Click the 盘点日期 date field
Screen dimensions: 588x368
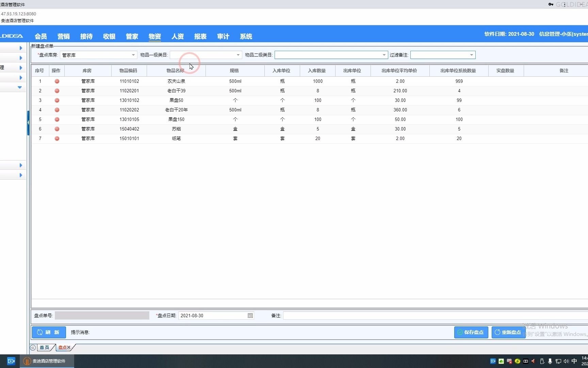[x=216, y=316]
